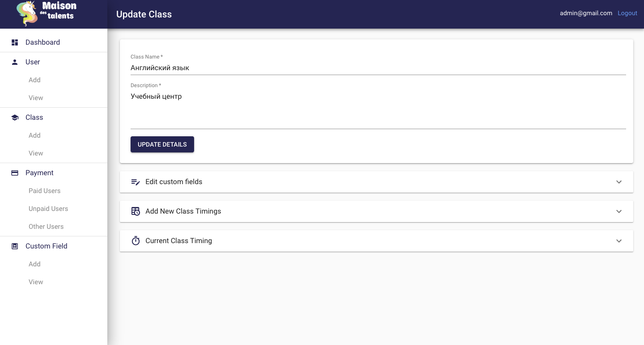Click the Edit custom fields panel title
The height and width of the screenshot is (345, 644).
[x=174, y=182]
